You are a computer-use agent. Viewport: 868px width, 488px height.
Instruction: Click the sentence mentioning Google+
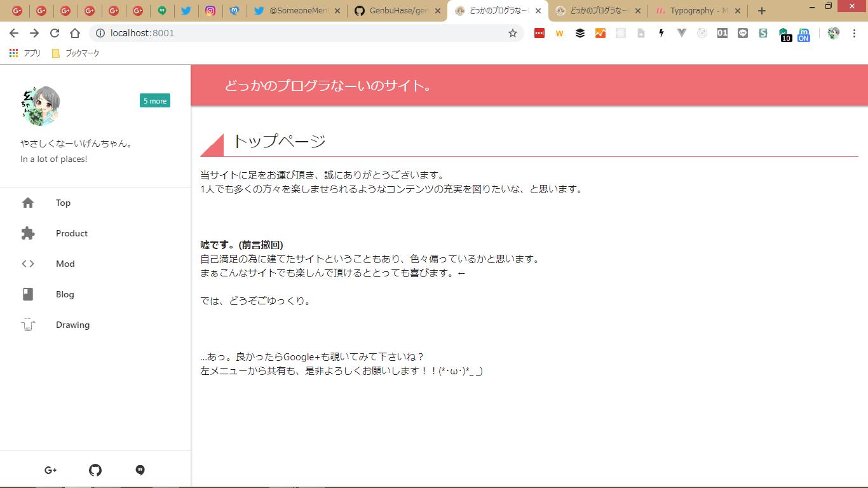[x=312, y=357]
